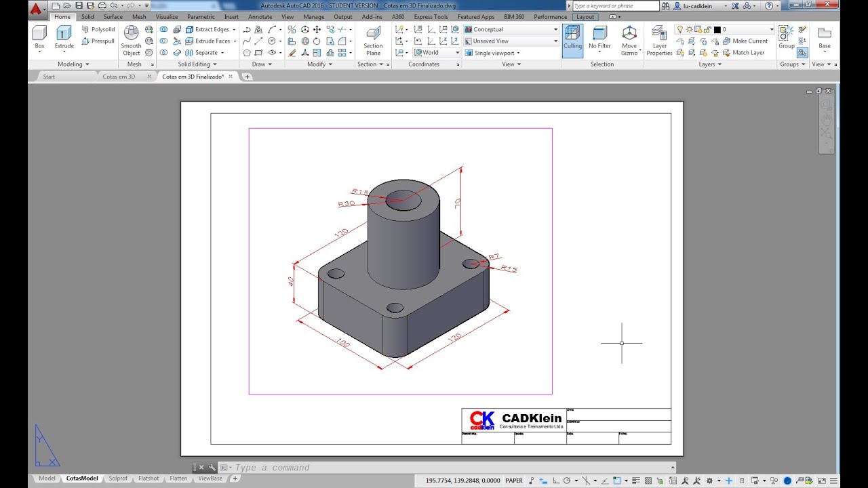Click the Group objects tool

click(786, 38)
